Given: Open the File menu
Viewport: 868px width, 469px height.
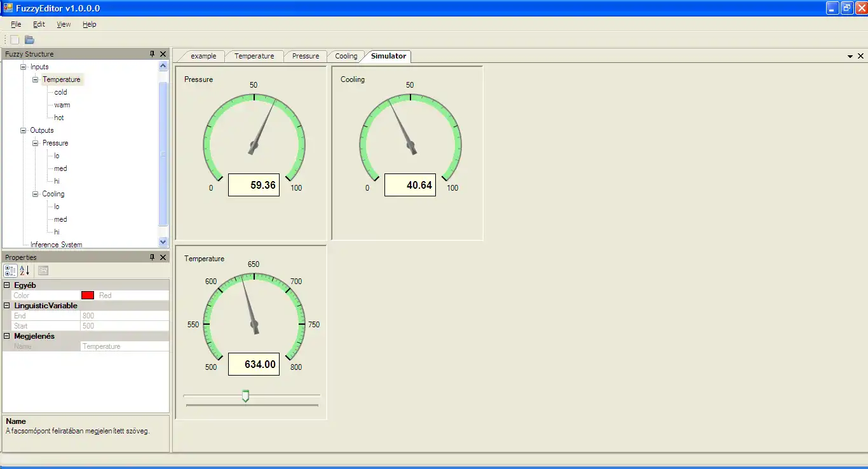Looking at the screenshot, I should (x=16, y=24).
